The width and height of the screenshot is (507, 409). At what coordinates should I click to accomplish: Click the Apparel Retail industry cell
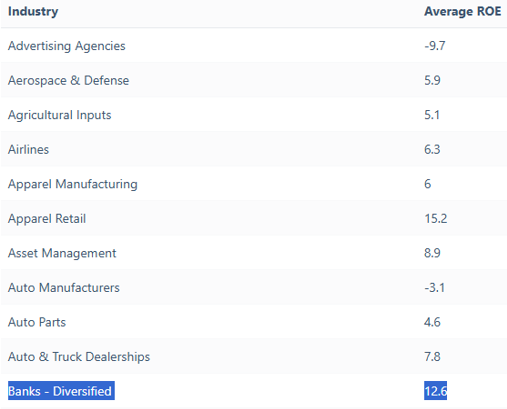(x=47, y=219)
